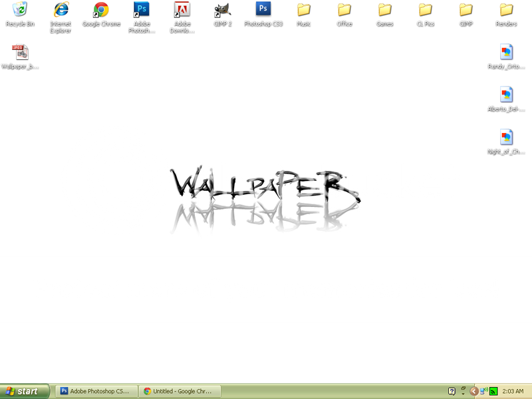The height and width of the screenshot is (399, 532).
Task: Select the GIMP 2 desktop shortcut
Action: [x=223, y=10]
